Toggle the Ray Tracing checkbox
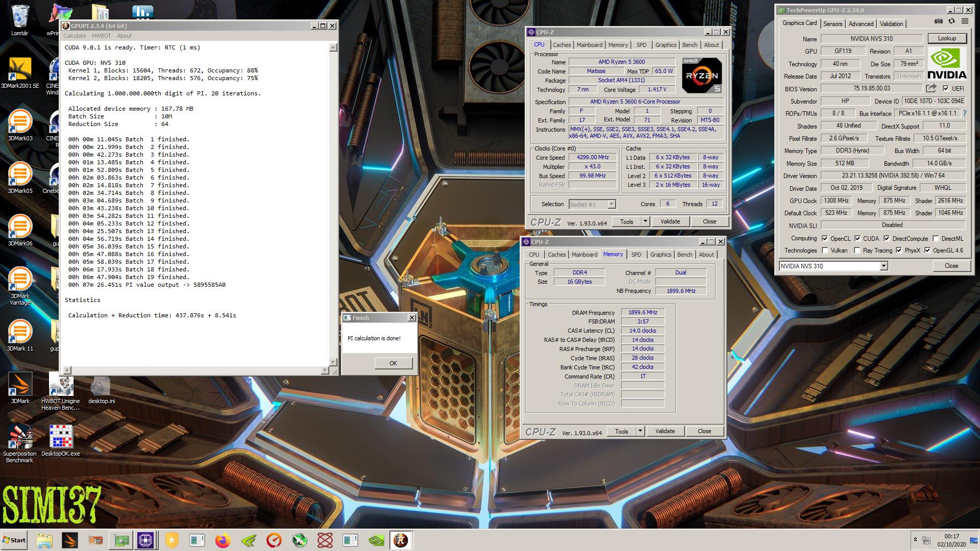This screenshot has height=551, width=980. [x=857, y=250]
